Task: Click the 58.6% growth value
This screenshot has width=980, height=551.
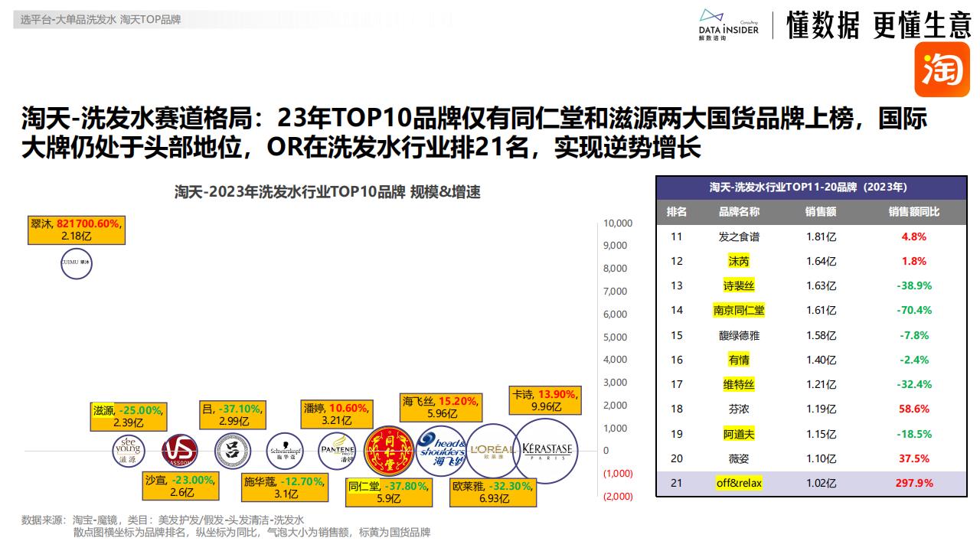Action: coord(914,409)
